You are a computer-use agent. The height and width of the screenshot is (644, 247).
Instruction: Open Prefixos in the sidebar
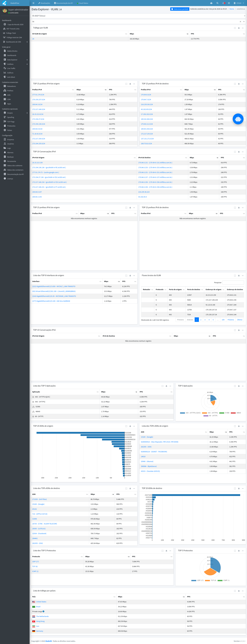pos(10,90)
